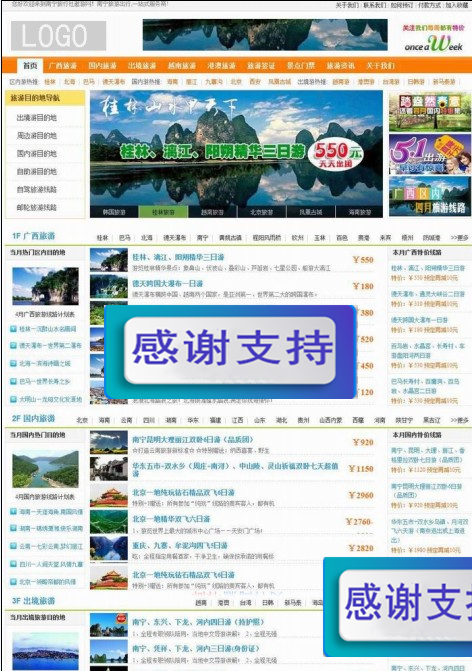Open the once a Week promo badge
The height and width of the screenshot is (671, 472).
point(433,38)
